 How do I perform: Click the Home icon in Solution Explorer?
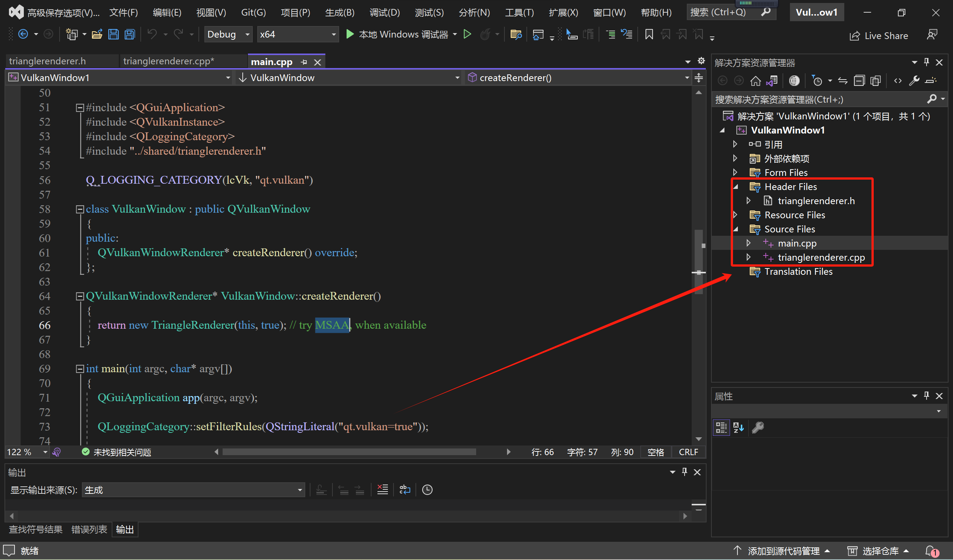pos(755,81)
